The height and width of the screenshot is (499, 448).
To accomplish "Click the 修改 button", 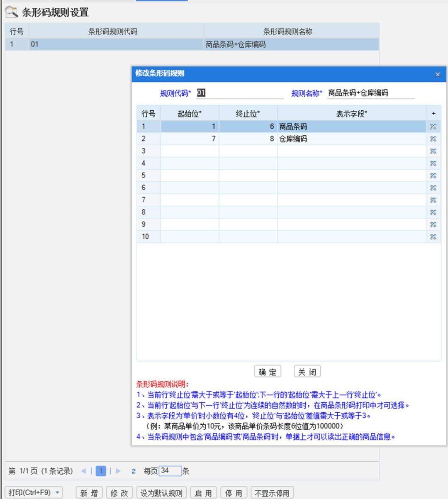I will click(x=119, y=493).
